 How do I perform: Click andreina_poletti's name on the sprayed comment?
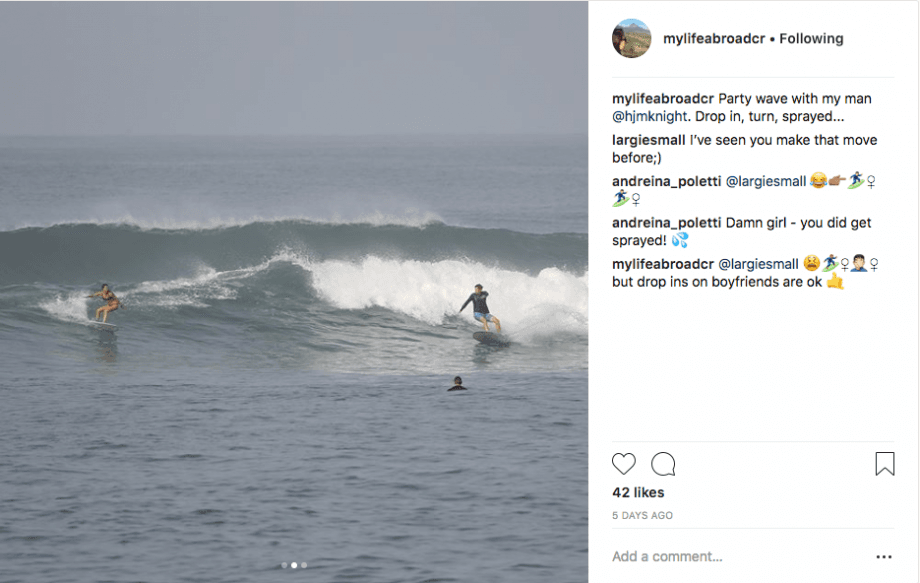(666, 222)
